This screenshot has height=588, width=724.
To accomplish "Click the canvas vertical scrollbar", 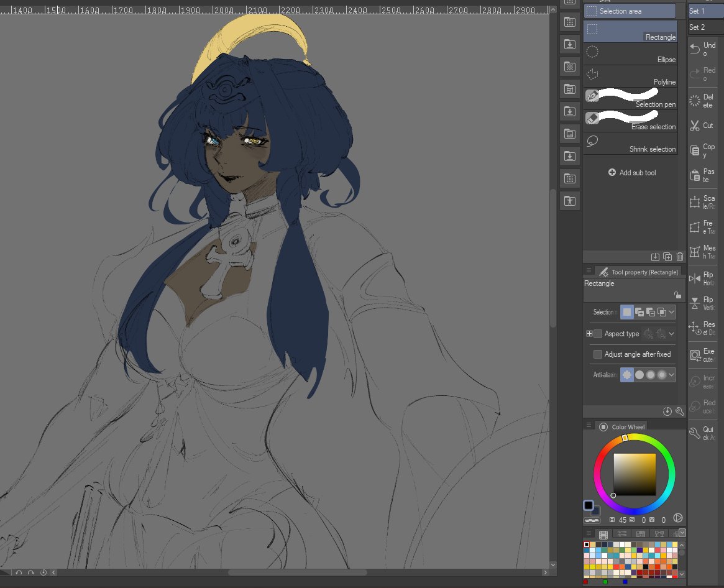I will [x=552, y=258].
